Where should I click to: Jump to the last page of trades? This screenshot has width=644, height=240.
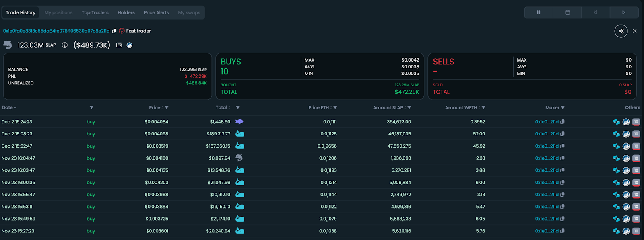coord(624,12)
